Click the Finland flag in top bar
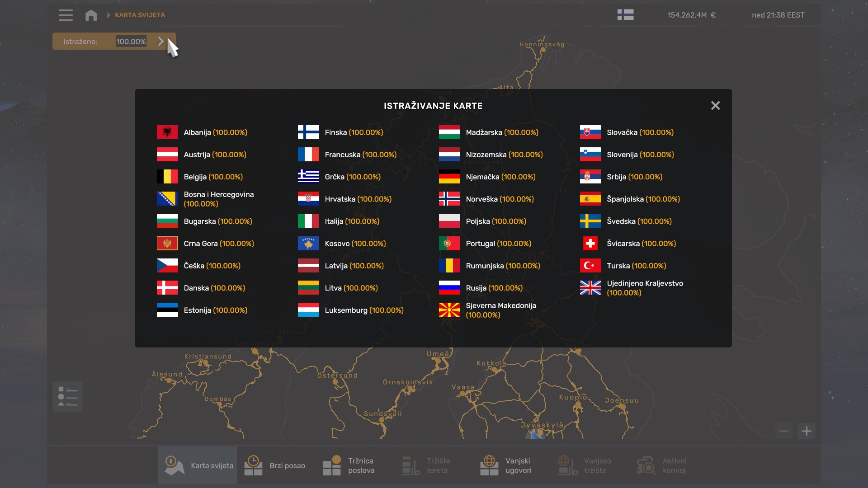This screenshot has width=868, height=488. pos(625,15)
